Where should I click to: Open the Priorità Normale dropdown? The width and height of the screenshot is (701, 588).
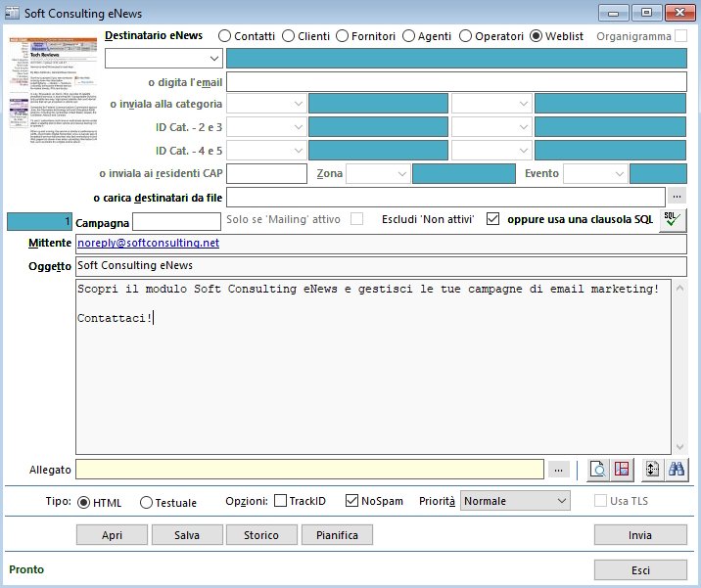coord(515,501)
